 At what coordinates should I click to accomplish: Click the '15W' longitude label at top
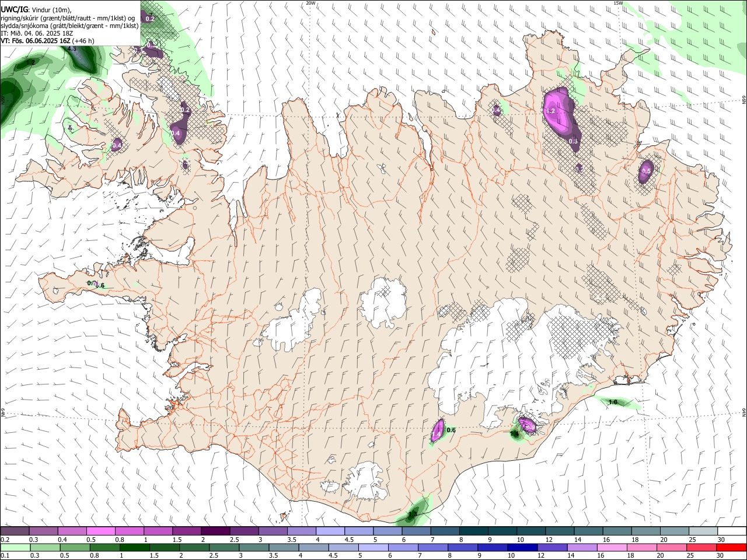(x=619, y=3)
